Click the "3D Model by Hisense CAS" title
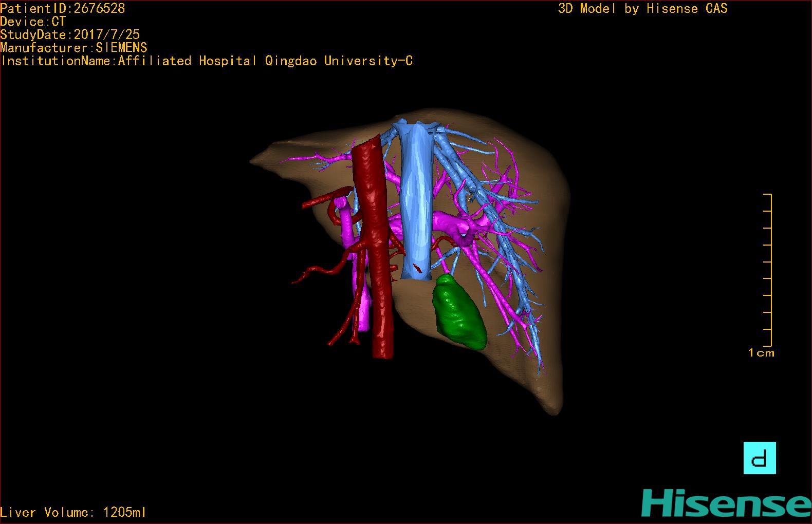The width and height of the screenshot is (812, 524). click(x=642, y=8)
